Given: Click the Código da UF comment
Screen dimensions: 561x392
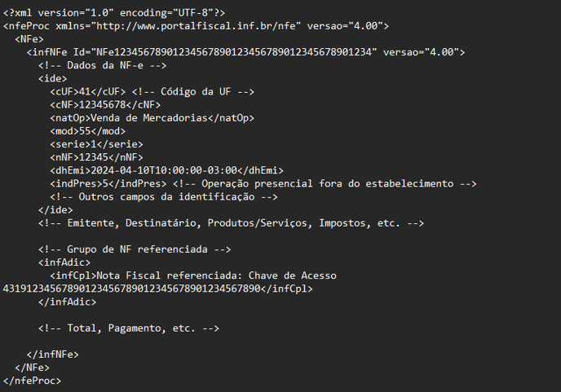Looking at the screenshot, I should 192,91.
